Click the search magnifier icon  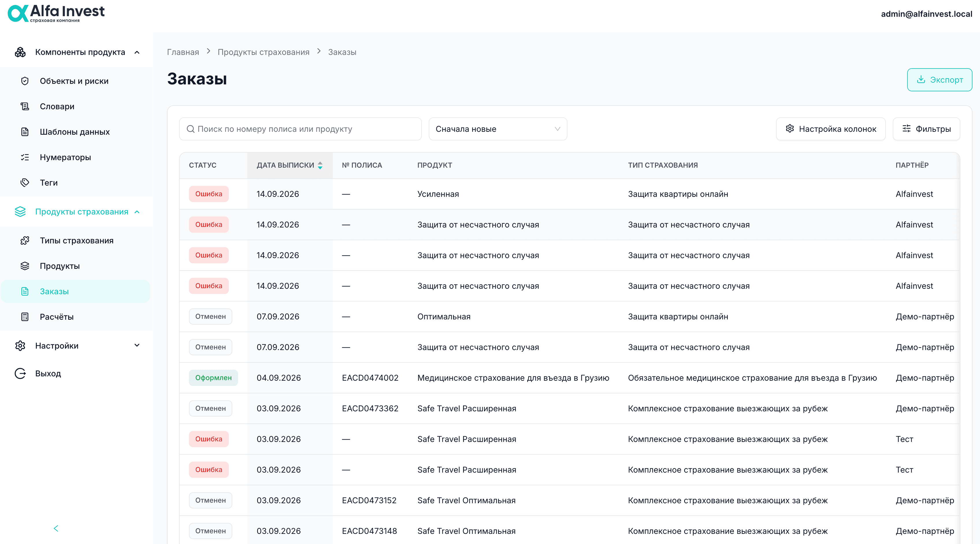[191, 129]
